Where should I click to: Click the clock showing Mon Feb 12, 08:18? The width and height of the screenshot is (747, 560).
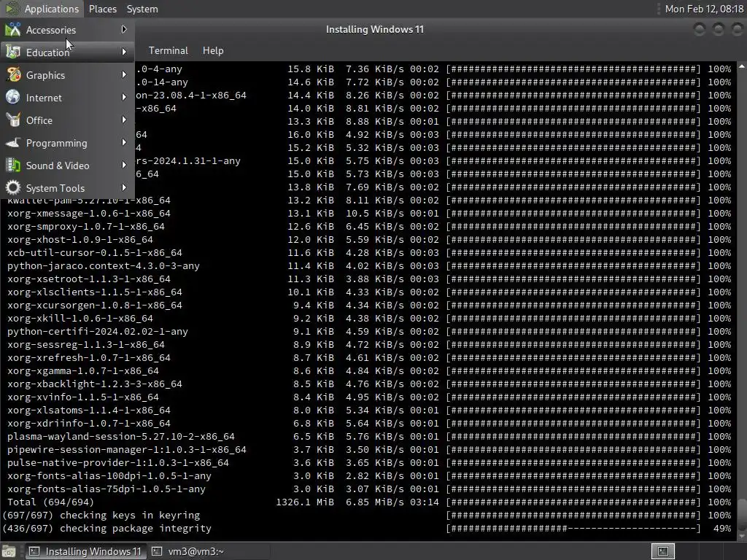(x=704, y=9)
